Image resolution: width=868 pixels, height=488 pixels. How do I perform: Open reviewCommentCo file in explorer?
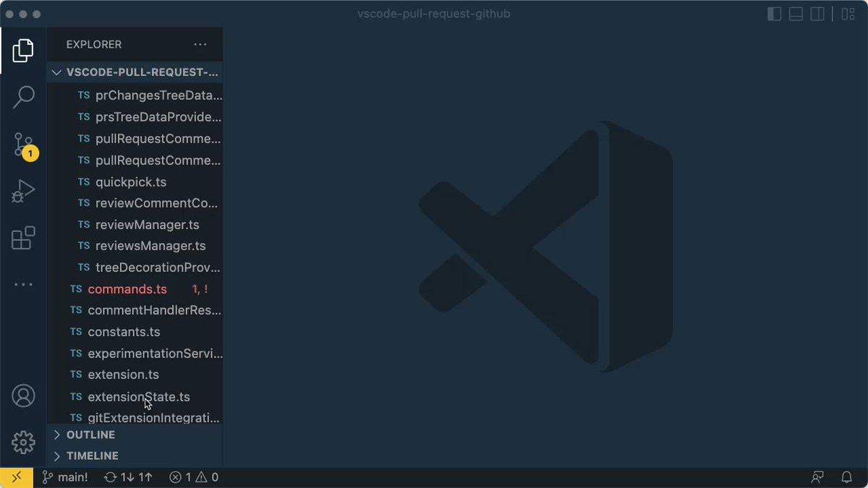[x=135, y=203]
